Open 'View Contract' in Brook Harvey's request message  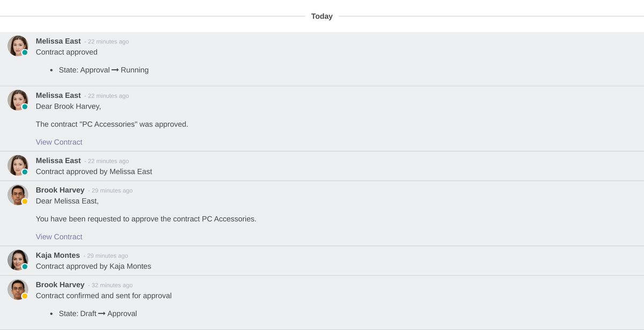coord(59,237)
